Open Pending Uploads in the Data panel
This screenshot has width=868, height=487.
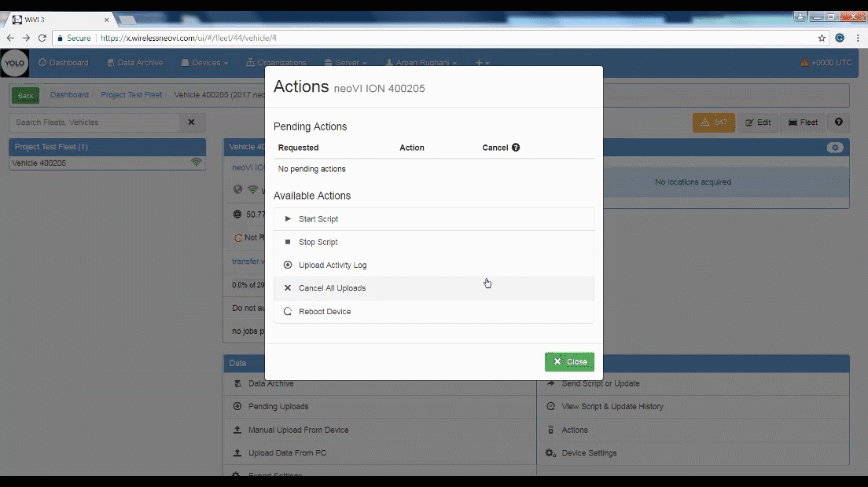278,406
